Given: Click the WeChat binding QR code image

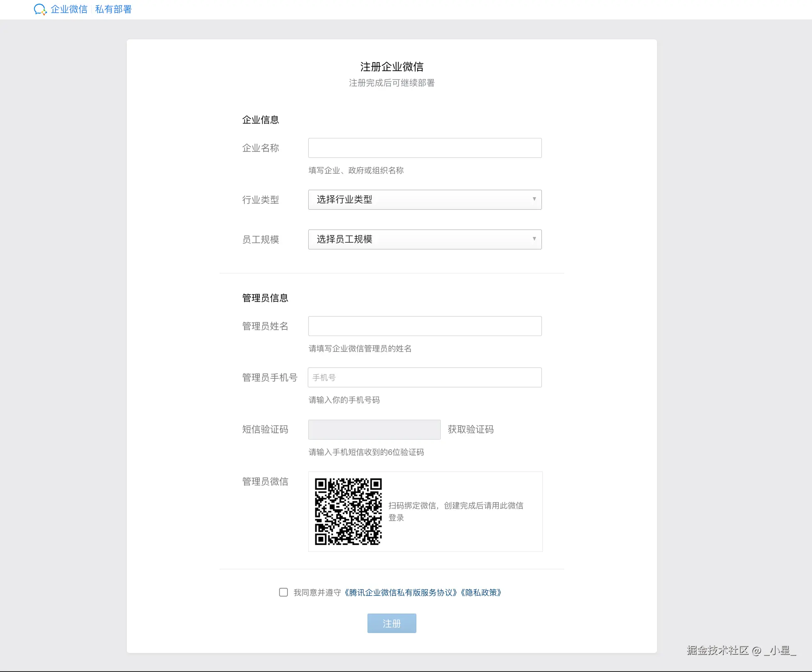Looking at the screenshot, I should [x=348, y=512].
